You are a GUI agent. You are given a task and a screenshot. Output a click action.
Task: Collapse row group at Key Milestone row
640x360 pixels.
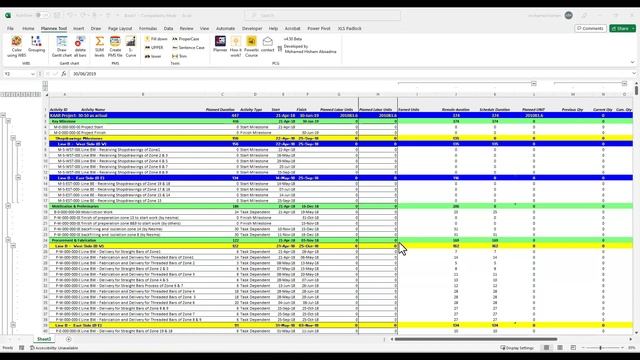(x=8, y=121)
